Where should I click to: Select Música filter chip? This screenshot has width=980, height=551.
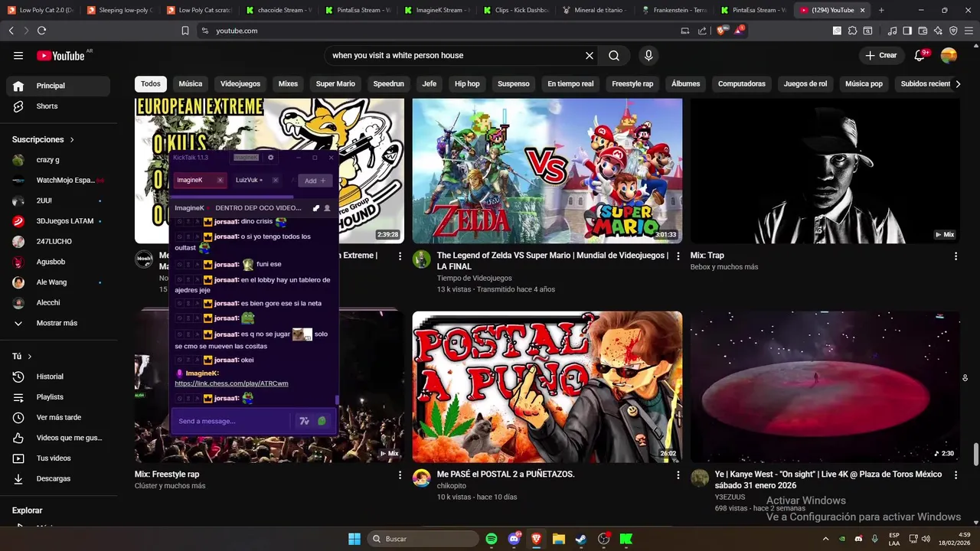coord(191,84)
